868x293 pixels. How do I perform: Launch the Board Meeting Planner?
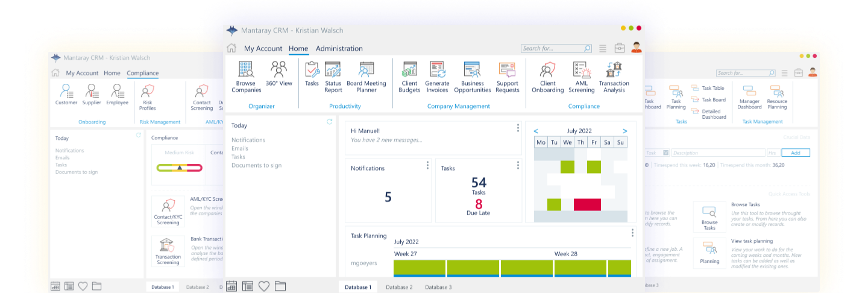[x=366, y=77]
